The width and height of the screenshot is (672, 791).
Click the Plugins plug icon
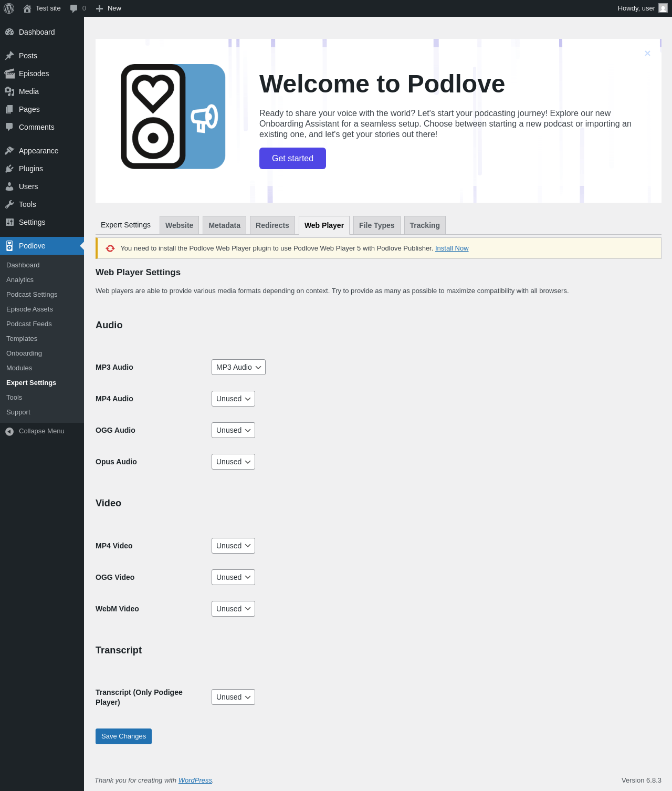[x=9, y=169]
